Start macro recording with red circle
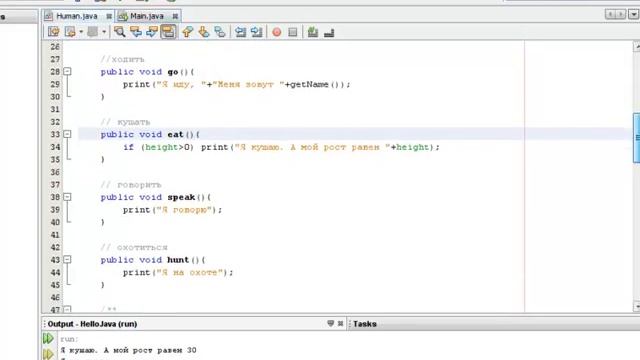This screenshot has height=360, width=640. click(277, 32)
